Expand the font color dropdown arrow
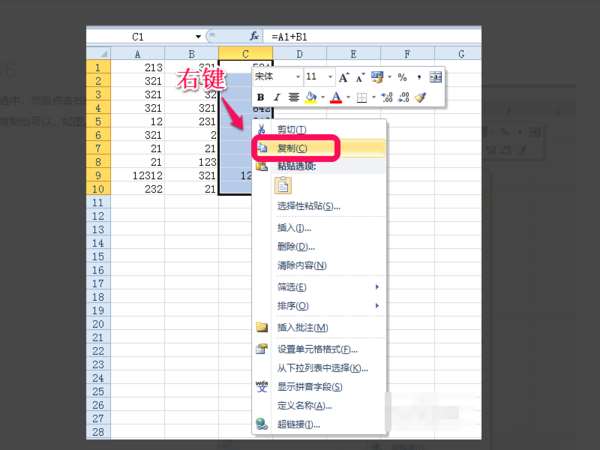This screenshot has width=600, height=450. coord(348,98)
